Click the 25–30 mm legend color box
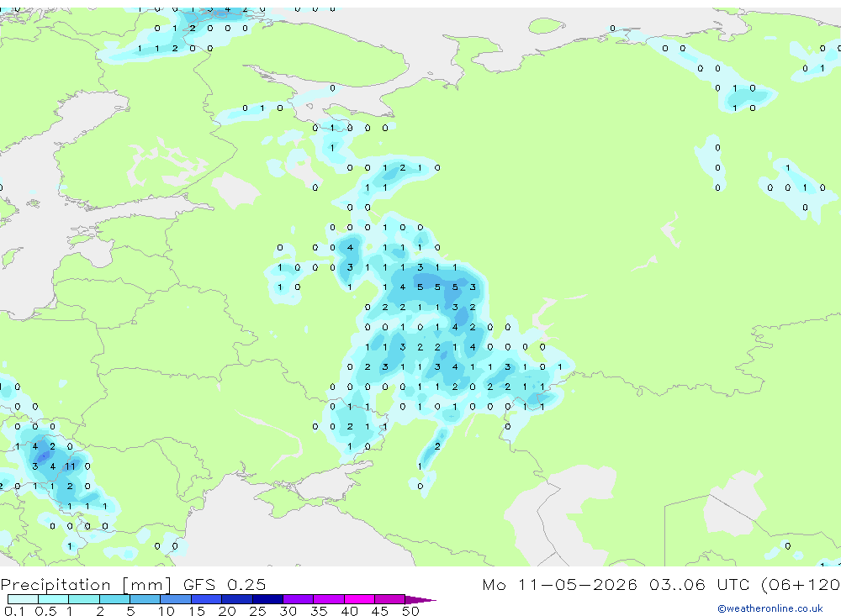Viewport: 841px width, 616px height. pyautogui.click(x=267, y=599)
